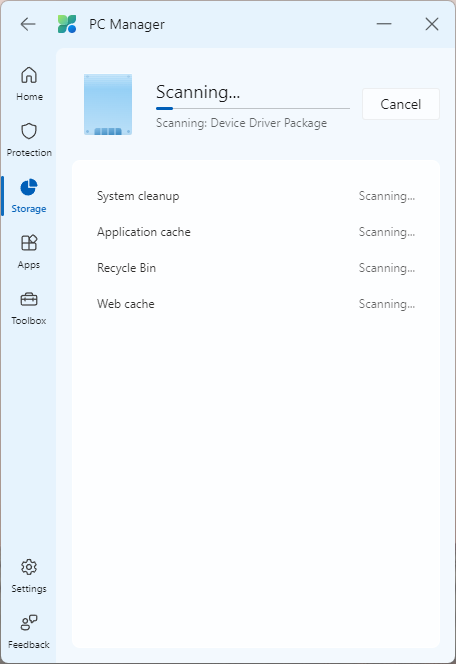Click the Protection tab label

(29, 152)
